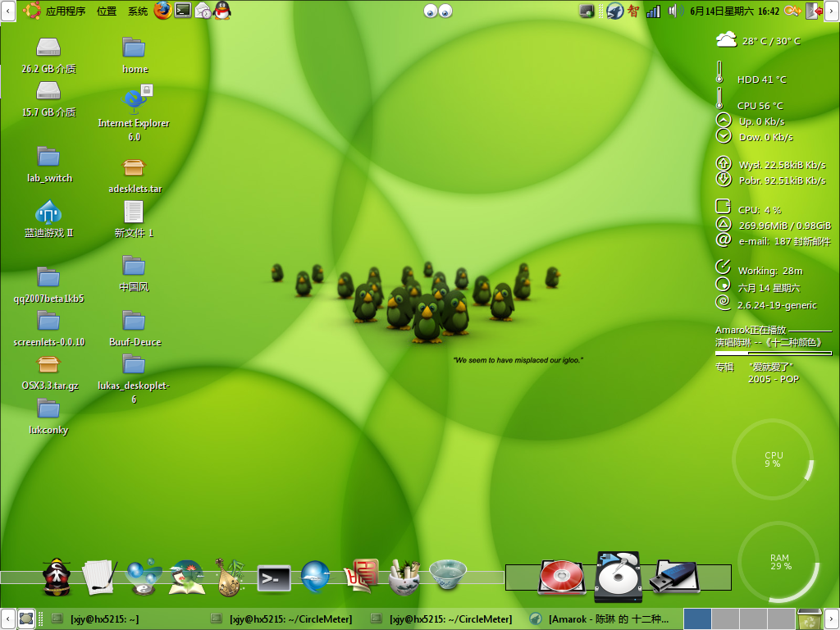
Task: Click the porcelain tea bowl dock icon
Action: (x=448, y=574)
